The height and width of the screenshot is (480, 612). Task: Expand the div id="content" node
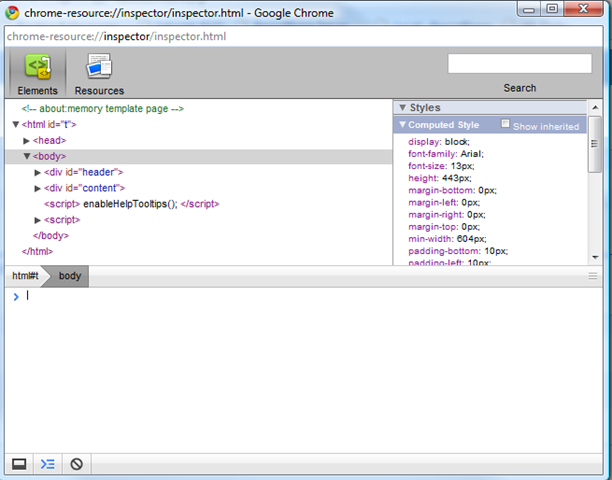[x=37, y=188]
